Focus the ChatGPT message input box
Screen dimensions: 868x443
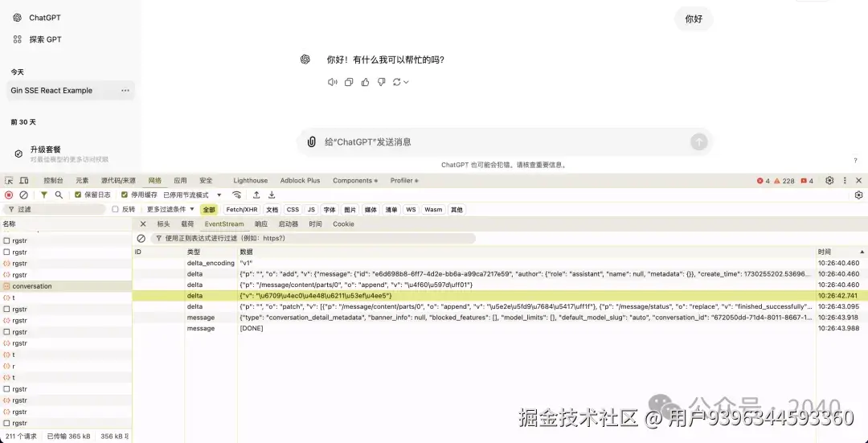[x=504, y=142]
